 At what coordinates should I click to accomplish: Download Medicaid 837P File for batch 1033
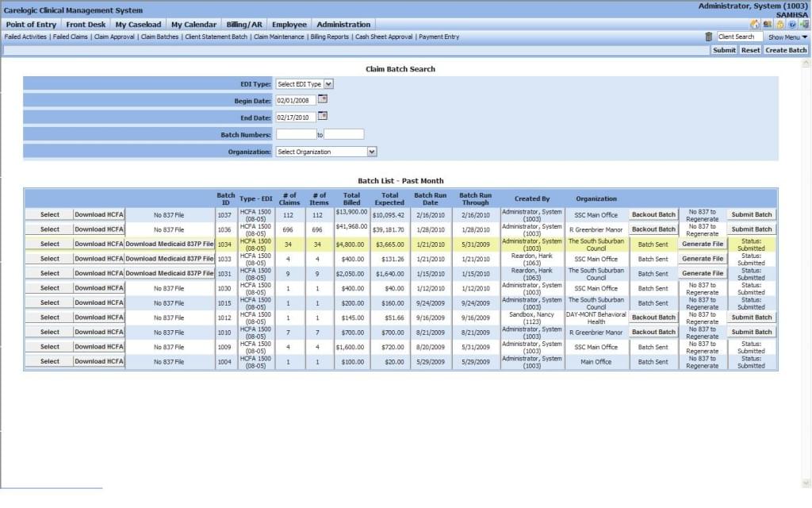coord(170,259)
